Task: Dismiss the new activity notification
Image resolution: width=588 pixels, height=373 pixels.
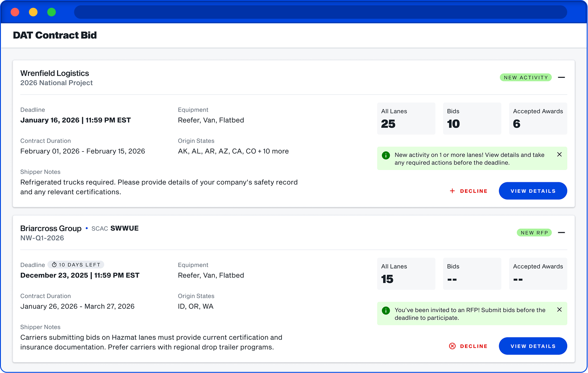Action: click(x=559, y=154)
